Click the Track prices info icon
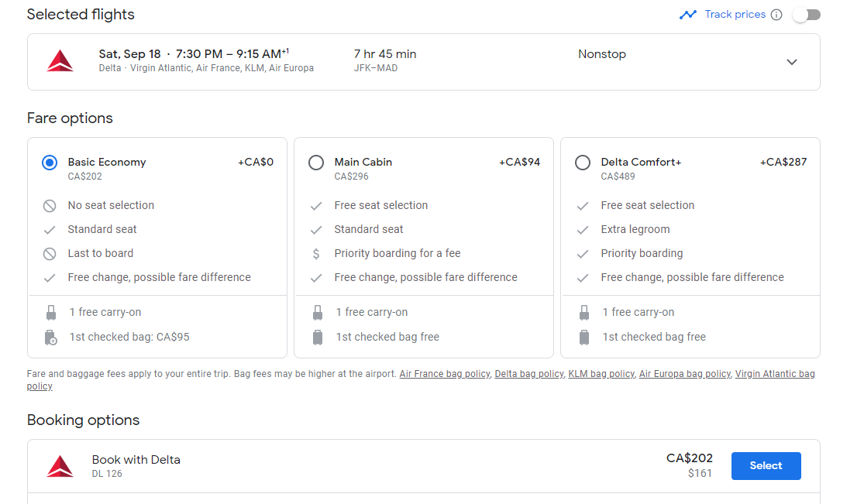The image size is (864, 504). (776, 15)
